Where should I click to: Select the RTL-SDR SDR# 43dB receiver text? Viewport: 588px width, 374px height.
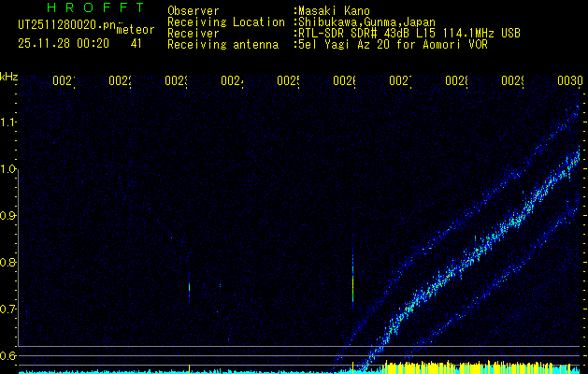pos(409,34)
